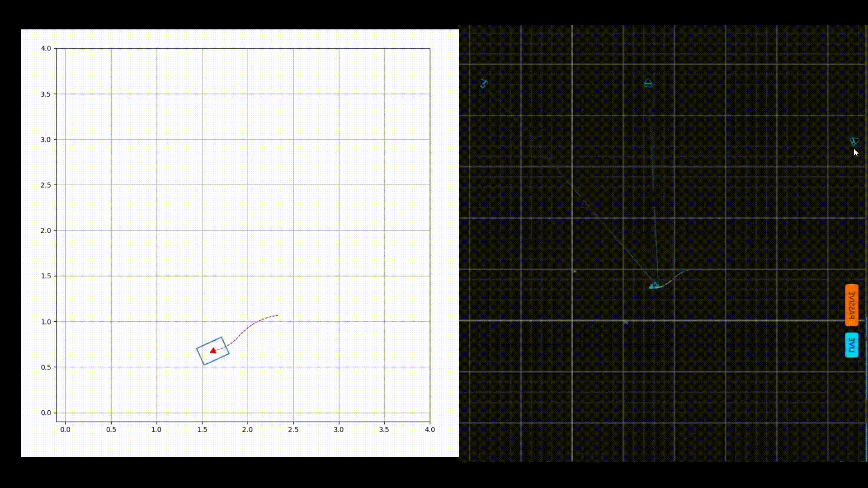The height and width of the screenshot is (488, 868).
Task: Click the dashed red path's upper-right end
Action: (278, 315)
